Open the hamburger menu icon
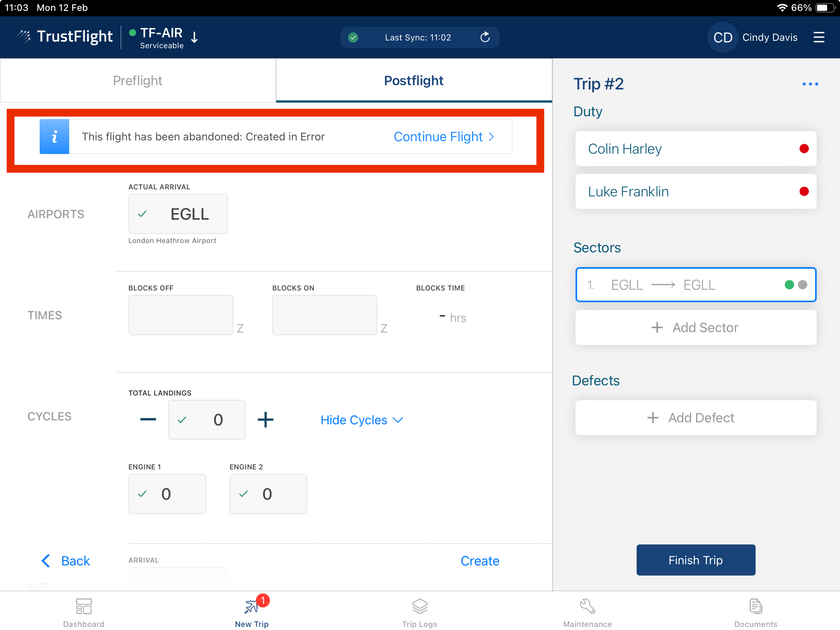Screen dimensions: 840x630 (819, 37)
